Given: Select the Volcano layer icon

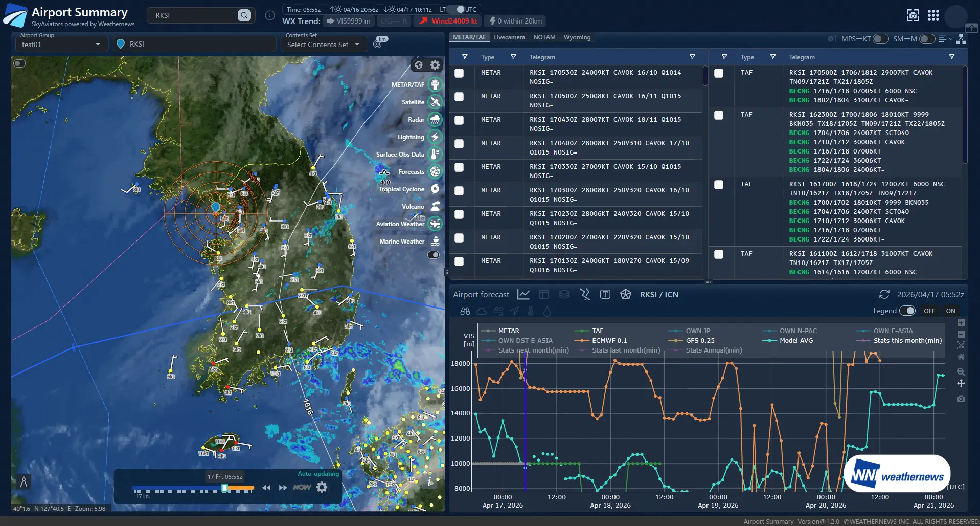Looking at the screenshot, I should 435,207.
